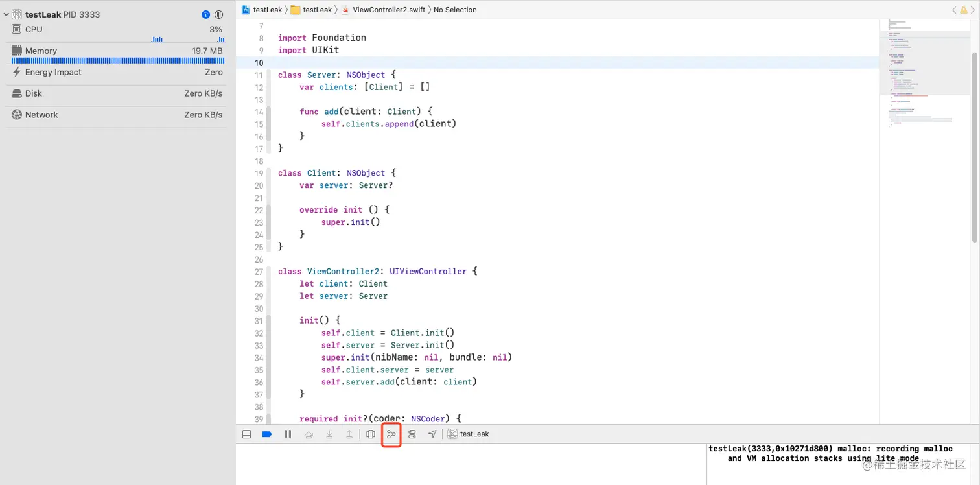Click 'class ViewController2: UIViewController {' line
The image size is (980, 485).
tap(378, 272)
